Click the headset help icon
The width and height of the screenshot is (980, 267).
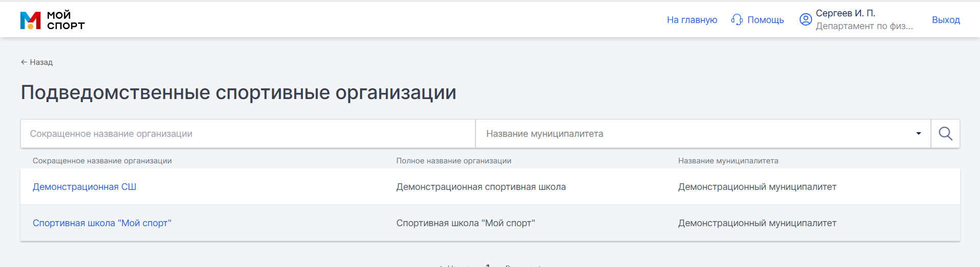(736, 20)
